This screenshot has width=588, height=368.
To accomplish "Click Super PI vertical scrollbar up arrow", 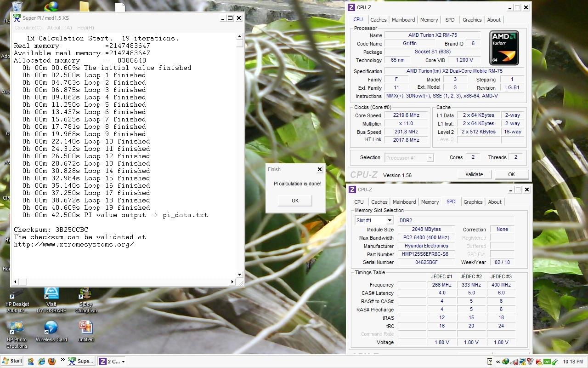I will tap(239, 36).
